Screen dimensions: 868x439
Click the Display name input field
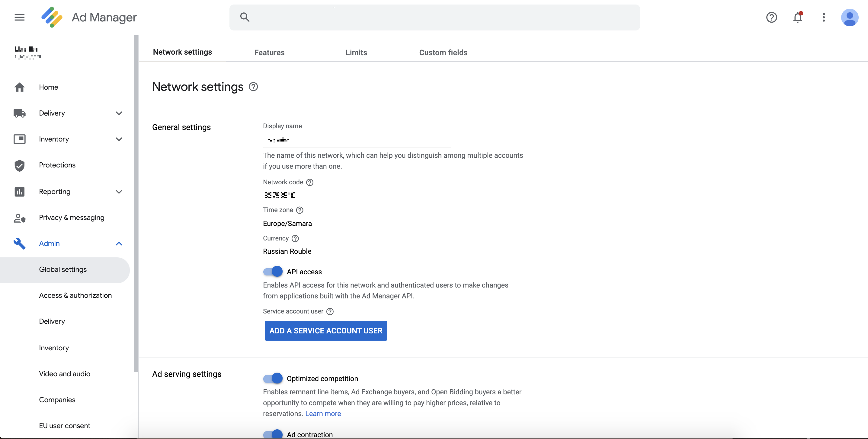click(357, 140)
